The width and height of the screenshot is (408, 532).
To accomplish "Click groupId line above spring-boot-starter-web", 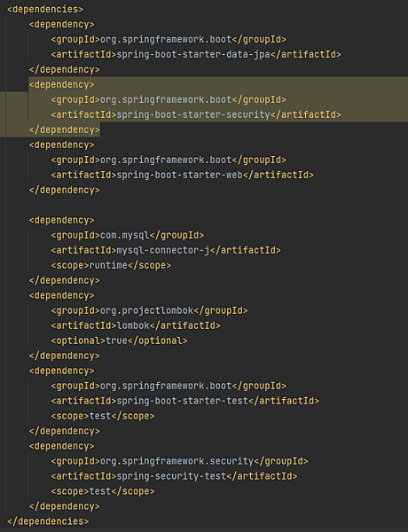I will coord(169,160).
